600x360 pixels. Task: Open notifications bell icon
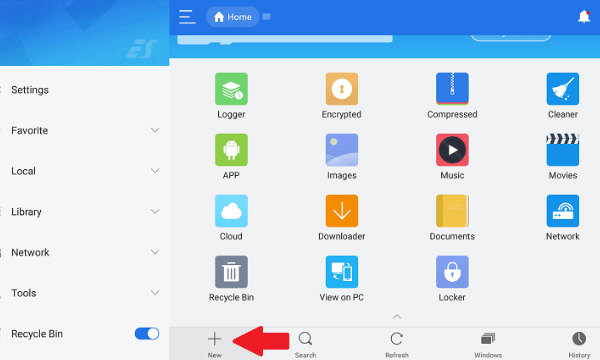584,17
